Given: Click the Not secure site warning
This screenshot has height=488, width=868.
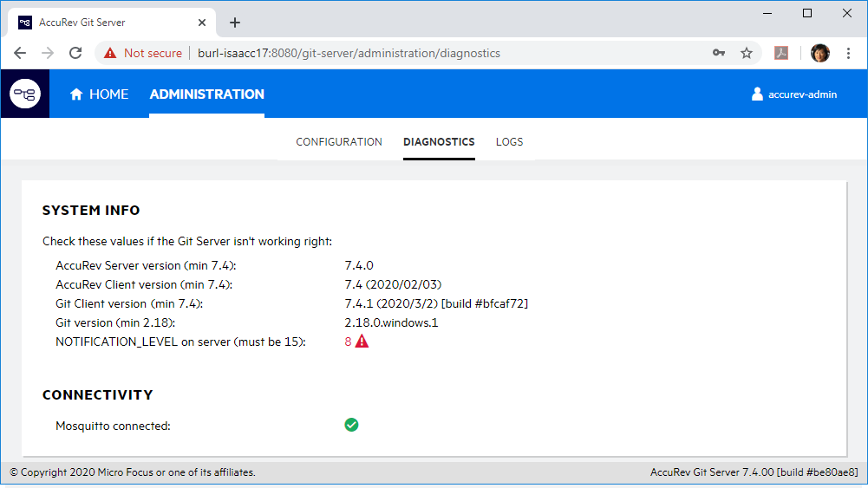Looking at the screenshot, I should [x=143, y=53].
